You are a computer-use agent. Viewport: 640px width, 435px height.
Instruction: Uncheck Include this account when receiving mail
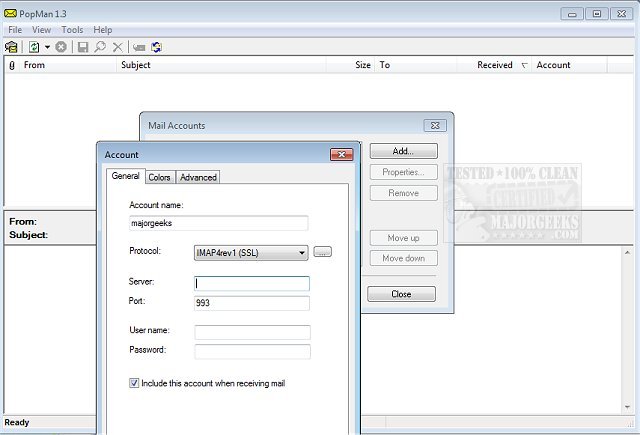[134, 383]
